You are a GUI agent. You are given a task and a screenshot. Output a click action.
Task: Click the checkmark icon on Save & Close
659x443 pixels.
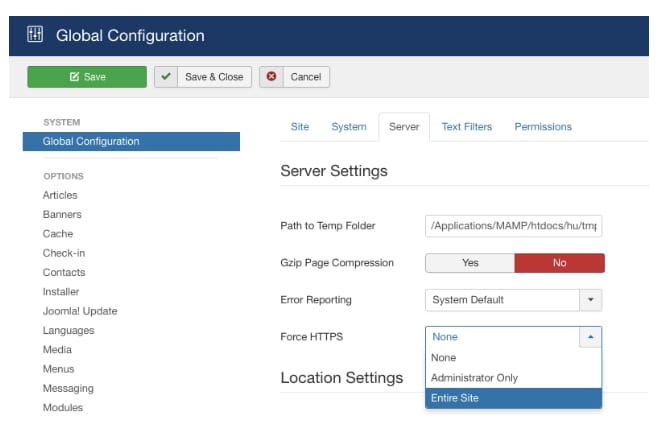pyautogui.click(x=166, y=77)
